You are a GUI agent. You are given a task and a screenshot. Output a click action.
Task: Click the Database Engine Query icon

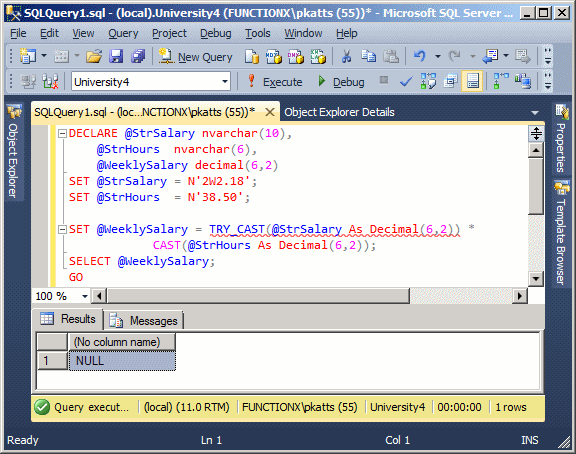pos(252,57)
